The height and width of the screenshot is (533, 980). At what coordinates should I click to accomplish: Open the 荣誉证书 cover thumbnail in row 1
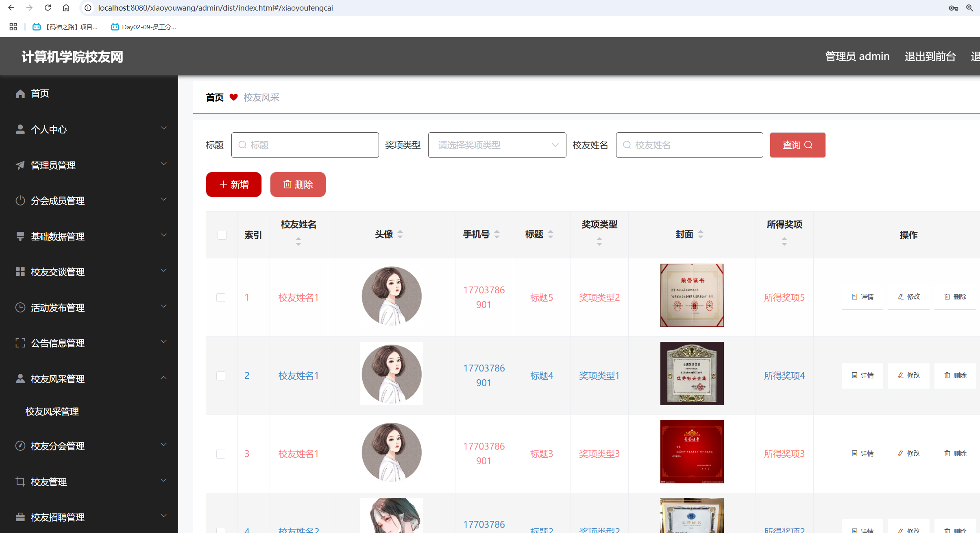(692, 295)
